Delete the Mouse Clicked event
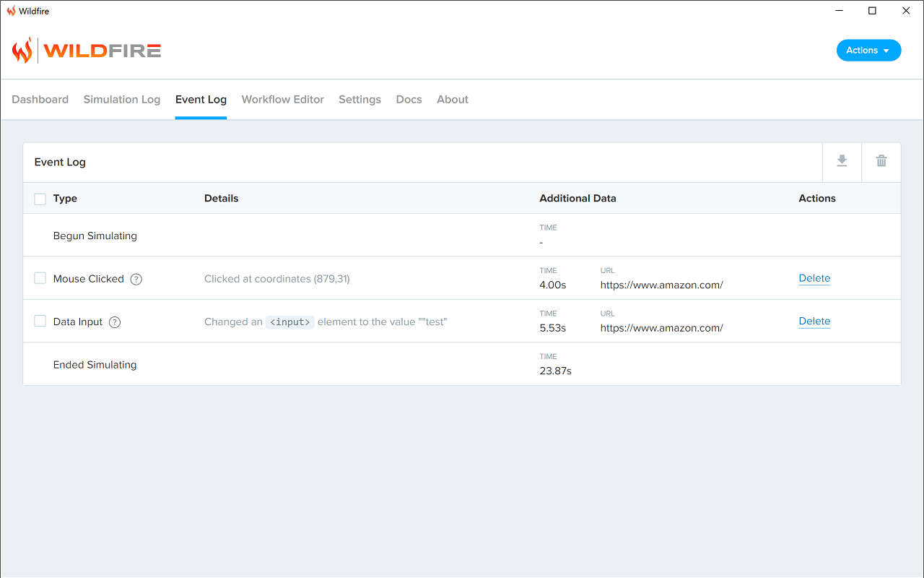This screenshot has width=924, height=578. 814,278
